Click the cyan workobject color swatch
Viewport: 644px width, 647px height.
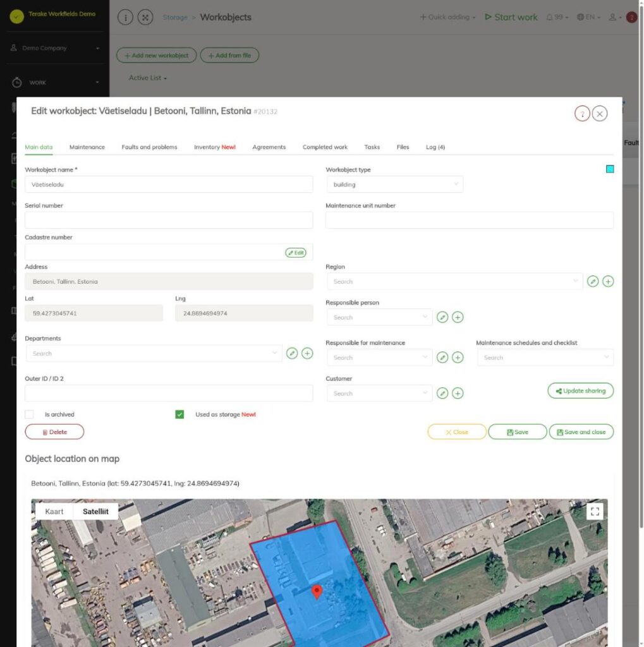click(x=610, y=169)
